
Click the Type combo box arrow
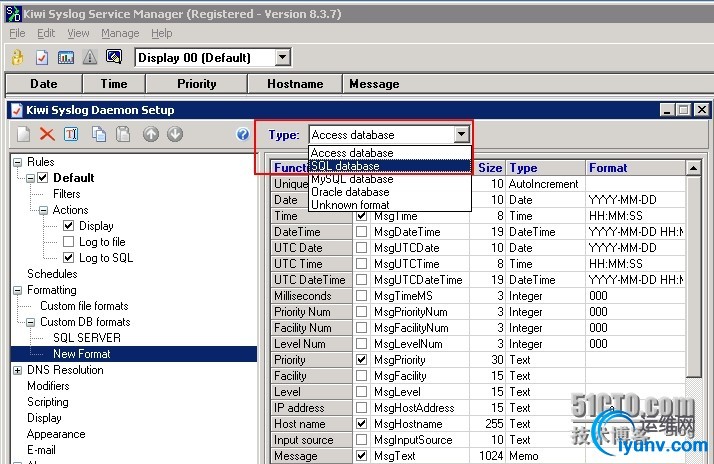click(x=461, y=134)
